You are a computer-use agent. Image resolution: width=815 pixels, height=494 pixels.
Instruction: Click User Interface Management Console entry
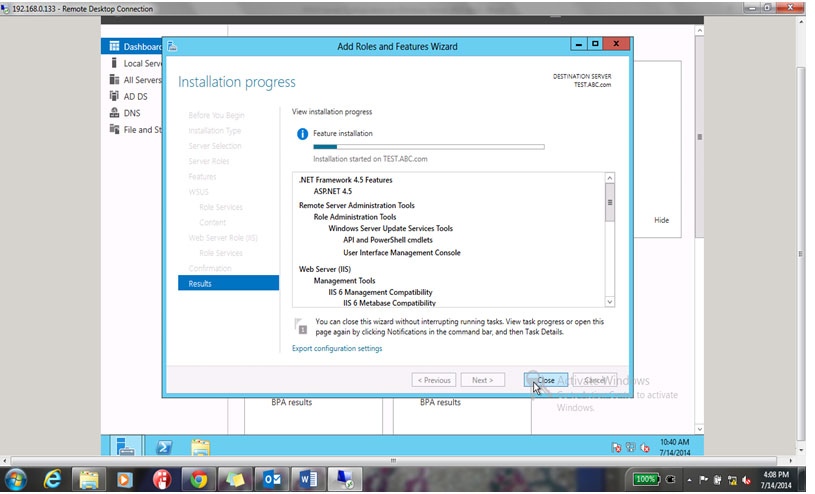coord(402,253)
